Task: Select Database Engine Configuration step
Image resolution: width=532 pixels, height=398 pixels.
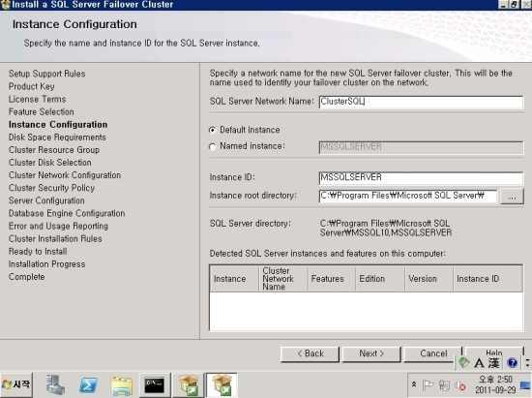Action: coord(67,213)
